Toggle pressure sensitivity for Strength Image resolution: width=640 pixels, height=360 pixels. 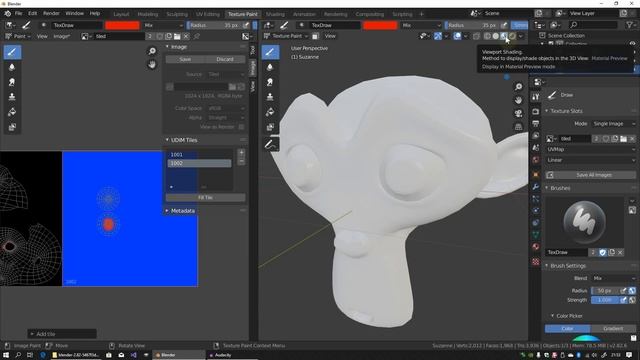tap(623, 300)
